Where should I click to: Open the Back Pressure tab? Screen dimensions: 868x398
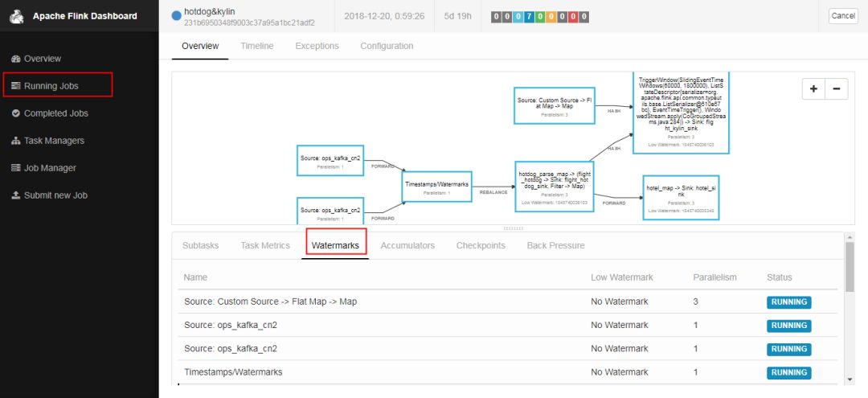click(555, 245)
